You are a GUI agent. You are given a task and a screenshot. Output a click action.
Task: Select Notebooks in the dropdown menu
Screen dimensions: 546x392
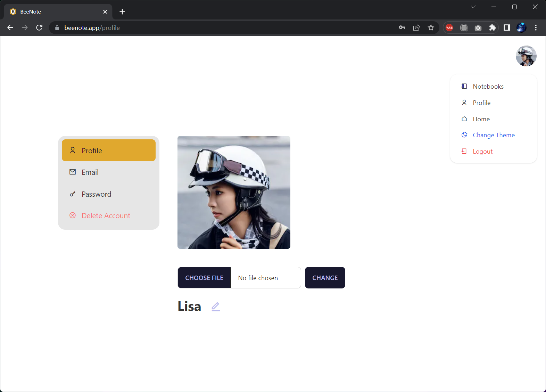tap(493, 87)
